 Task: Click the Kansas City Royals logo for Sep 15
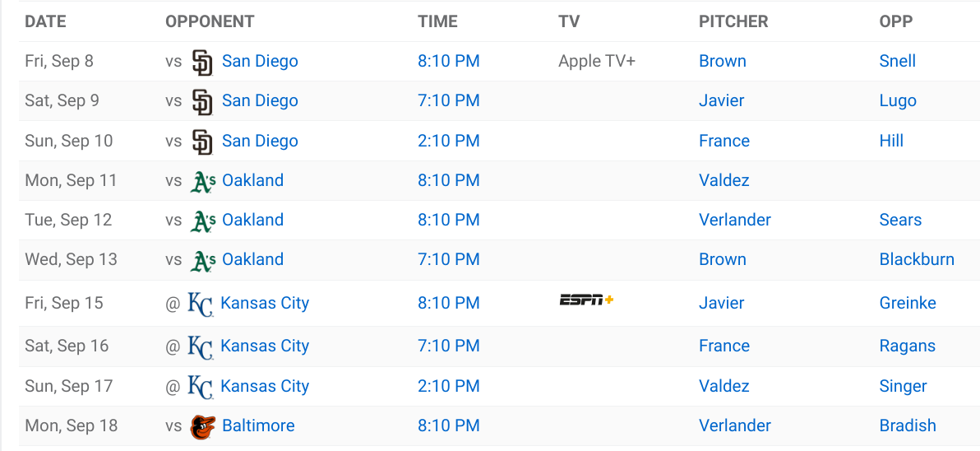[x=201, y=304]
